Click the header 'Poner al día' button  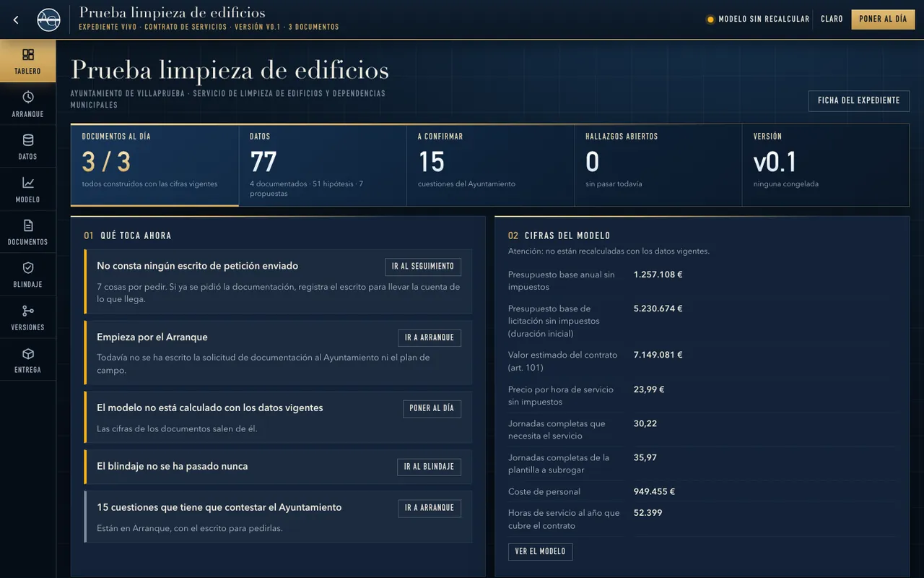point(883,20)
